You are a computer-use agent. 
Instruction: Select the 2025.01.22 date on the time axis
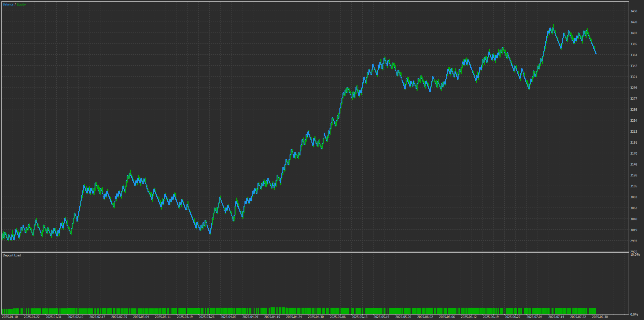pos(31,317)
